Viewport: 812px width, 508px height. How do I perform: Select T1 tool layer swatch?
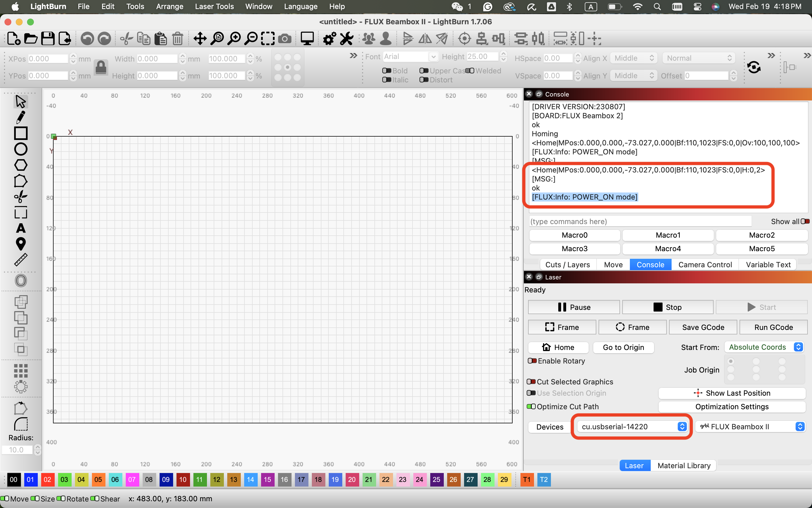527,479
